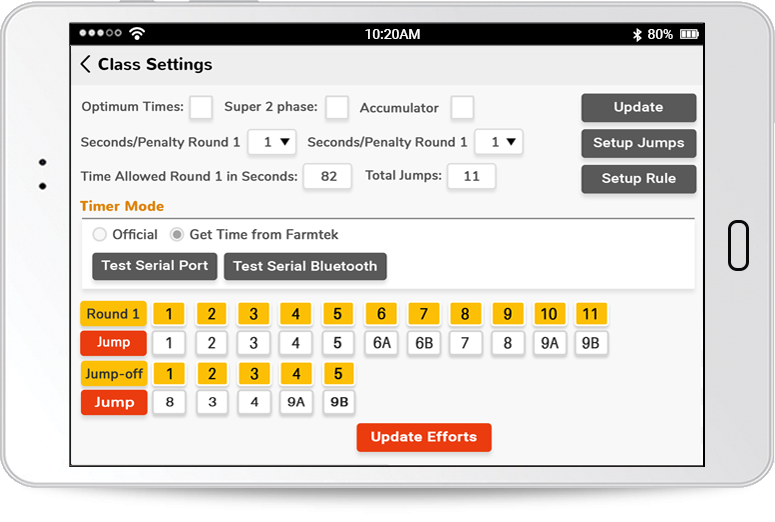The width and height of the screenshot is (775, 522).
Task: Toggle the Accumulator checkbox
Action: coord(462,107)
